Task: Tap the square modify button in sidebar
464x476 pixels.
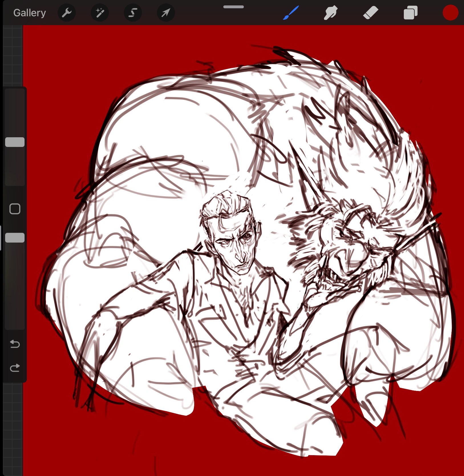Action: point(15,209)
